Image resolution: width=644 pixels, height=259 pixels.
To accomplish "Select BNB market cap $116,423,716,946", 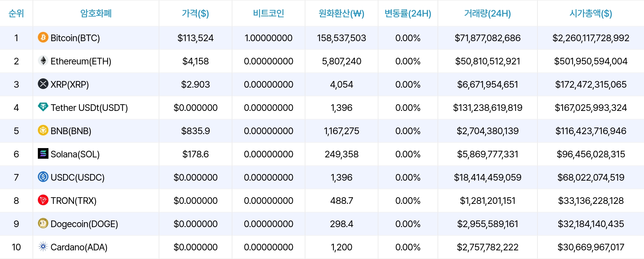I will click(x=591, y=131).
